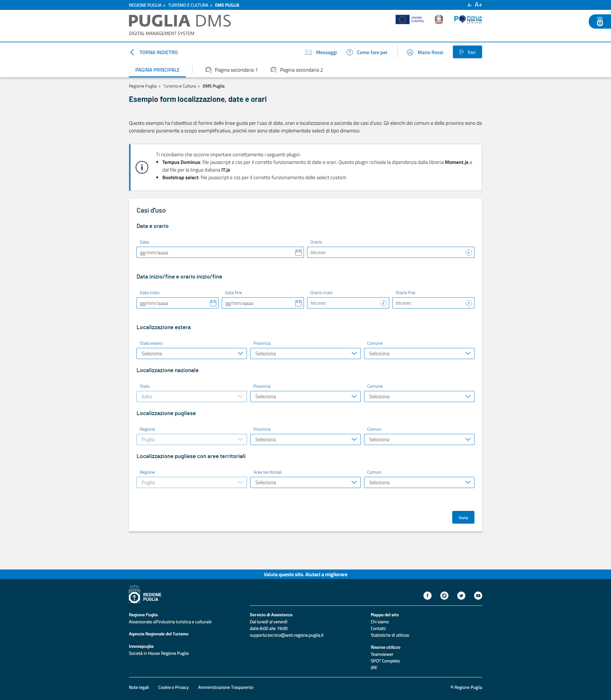Open the Chi siamo footer link
The width and height of the screenshot is (611, 700).
click(x=379, y=622)
